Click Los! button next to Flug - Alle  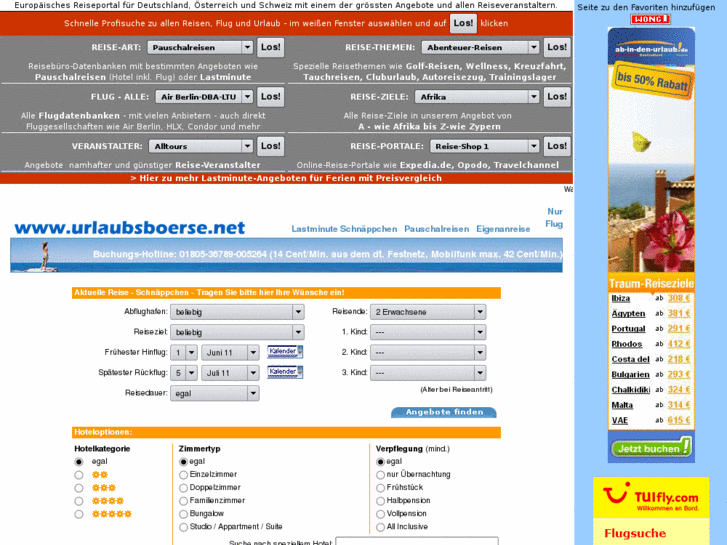pos(271,97)
